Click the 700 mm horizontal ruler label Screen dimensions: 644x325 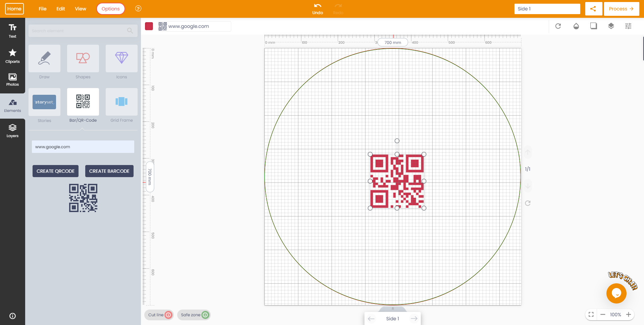tap(393, 42)
